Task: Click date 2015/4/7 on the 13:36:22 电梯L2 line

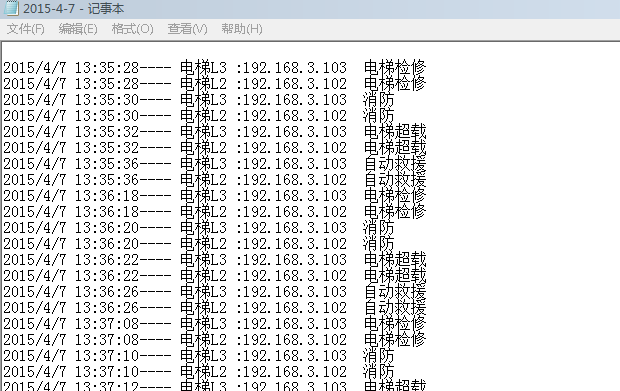Action: 35,275
